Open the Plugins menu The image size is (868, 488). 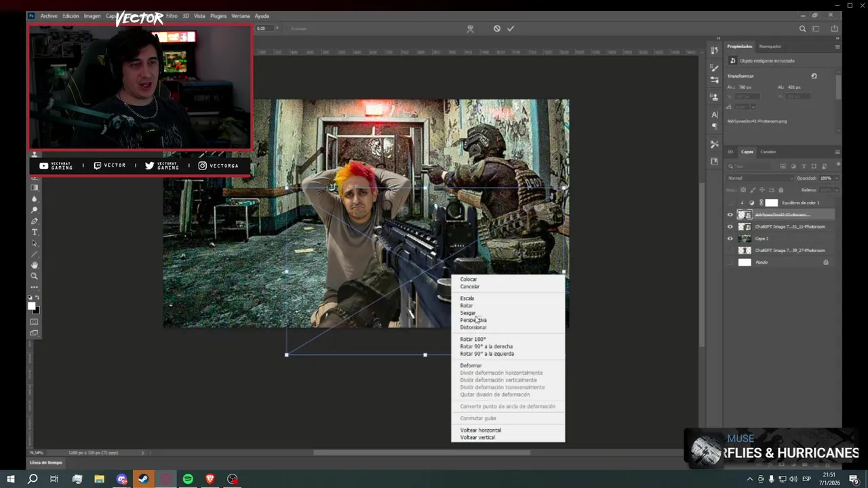tap(218, 16)
